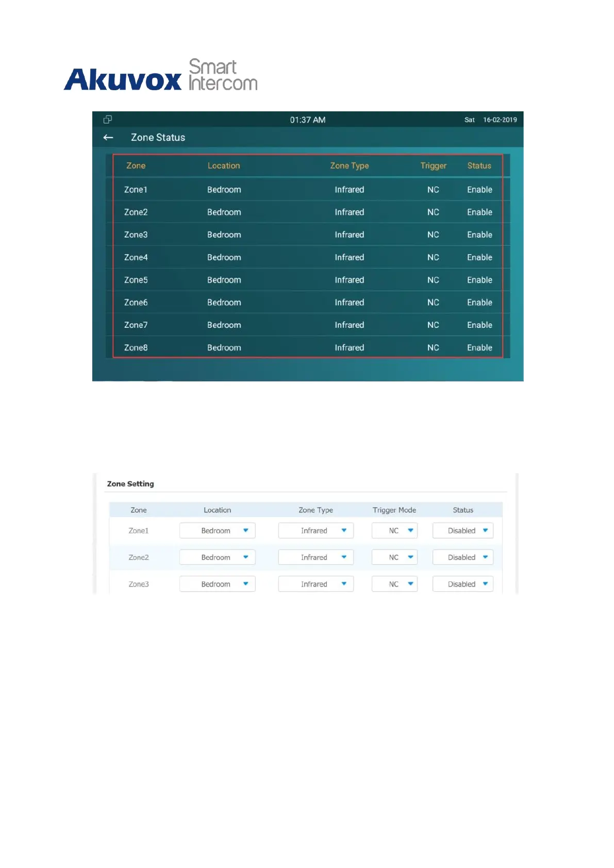Expand Zone1 Trigger Mode NC dropdown
This screenshot has height=868, width=614.
click(x=394, y=530)
